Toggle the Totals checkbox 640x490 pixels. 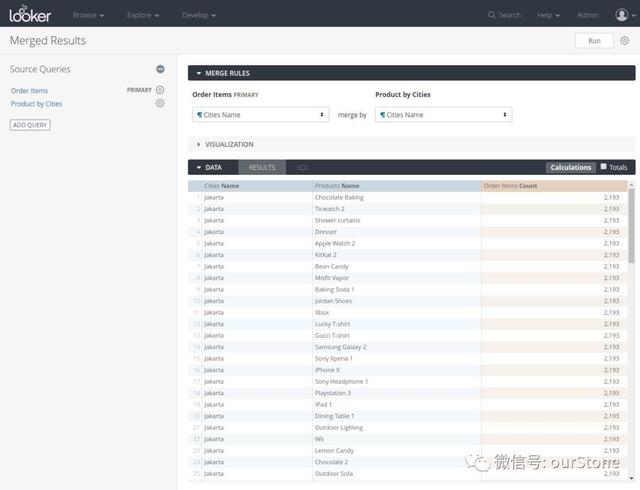click(604, 167)
